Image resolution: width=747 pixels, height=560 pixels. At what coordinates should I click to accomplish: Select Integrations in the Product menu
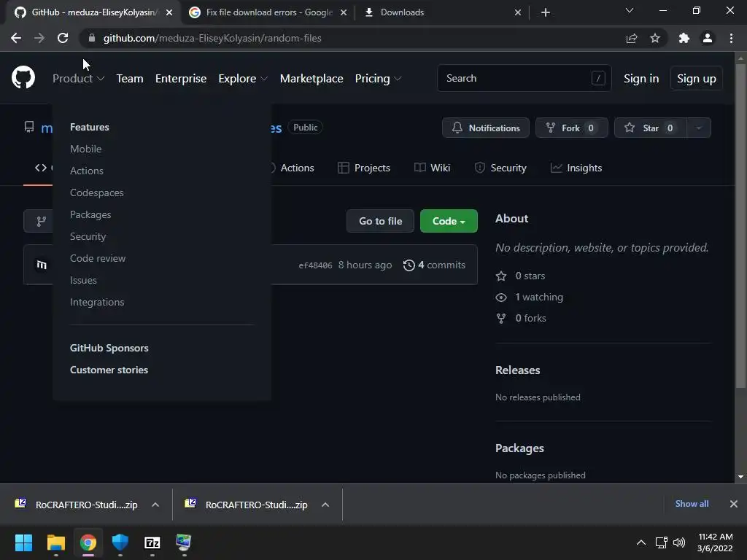click(x=97, y=303)
